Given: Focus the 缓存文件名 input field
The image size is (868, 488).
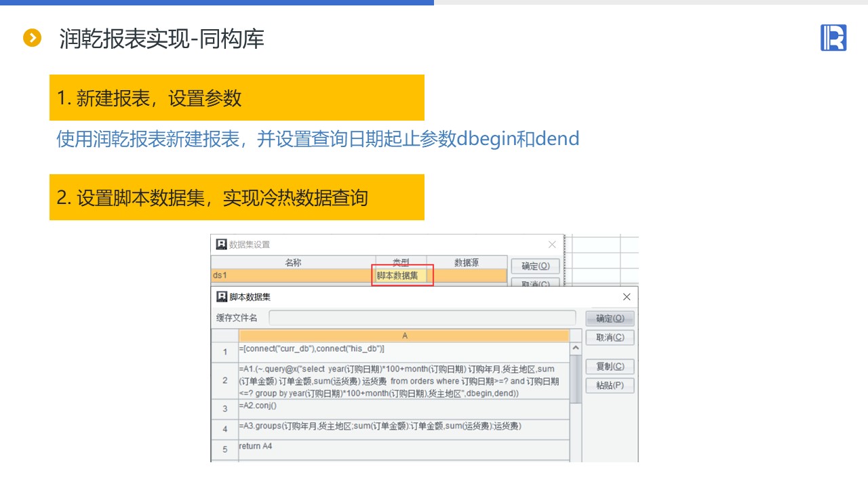Looking at the screenshot, I should pyautogui.click(x=422, y=318).
